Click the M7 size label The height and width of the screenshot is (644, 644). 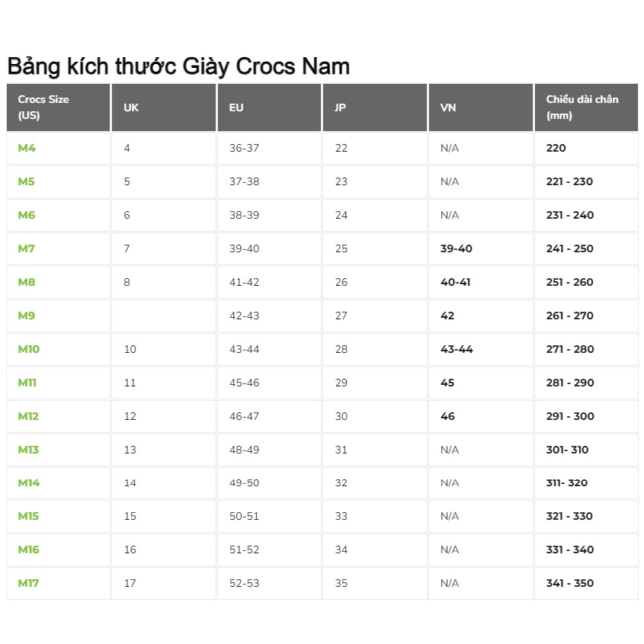(26, 249)
